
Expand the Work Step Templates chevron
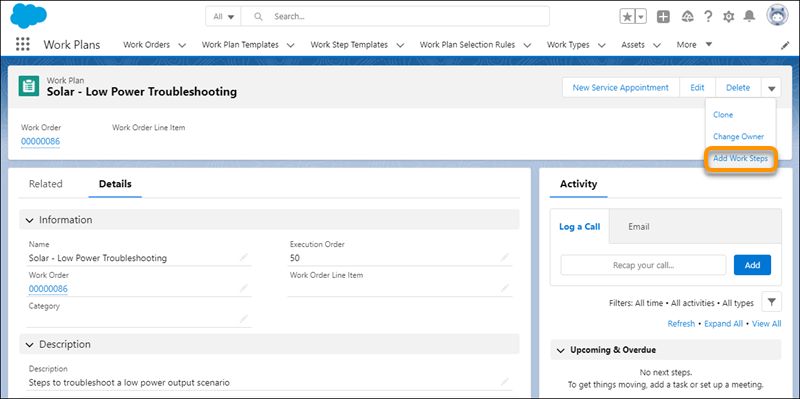(400, 45)
